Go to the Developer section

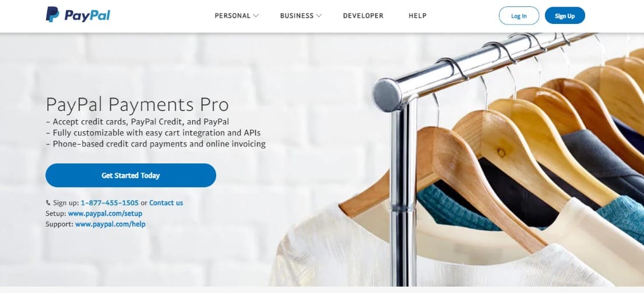363,16
